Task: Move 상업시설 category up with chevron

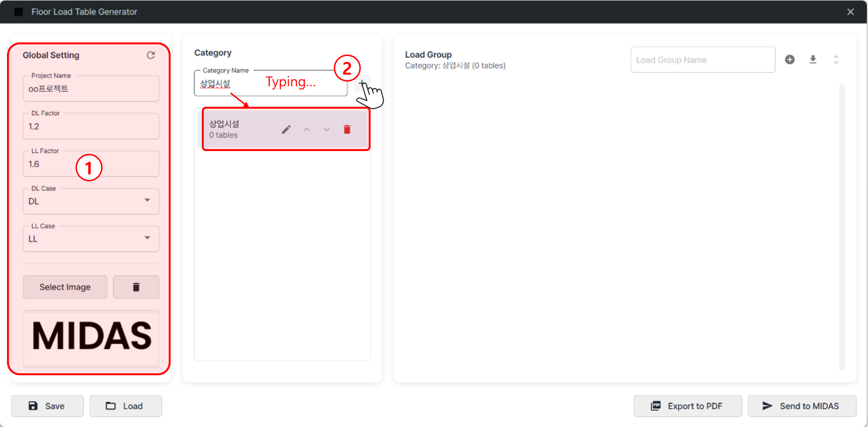Action: [306, 130]
